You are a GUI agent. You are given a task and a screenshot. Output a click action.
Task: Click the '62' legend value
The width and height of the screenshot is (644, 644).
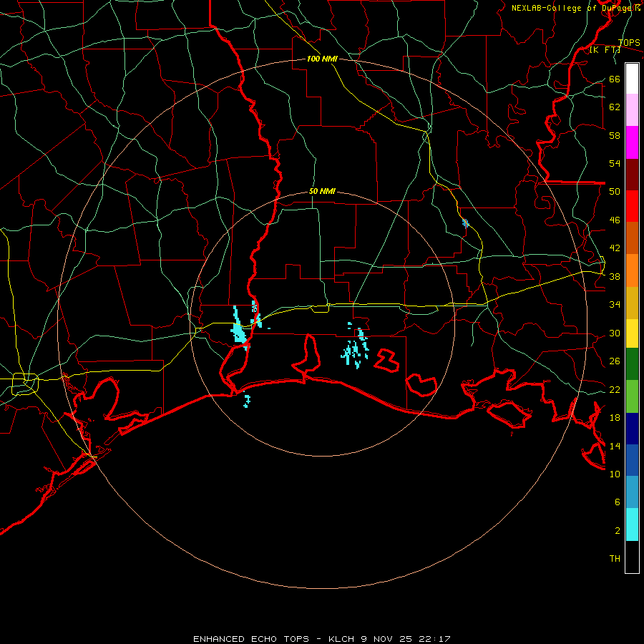click(x=615, y=107)
